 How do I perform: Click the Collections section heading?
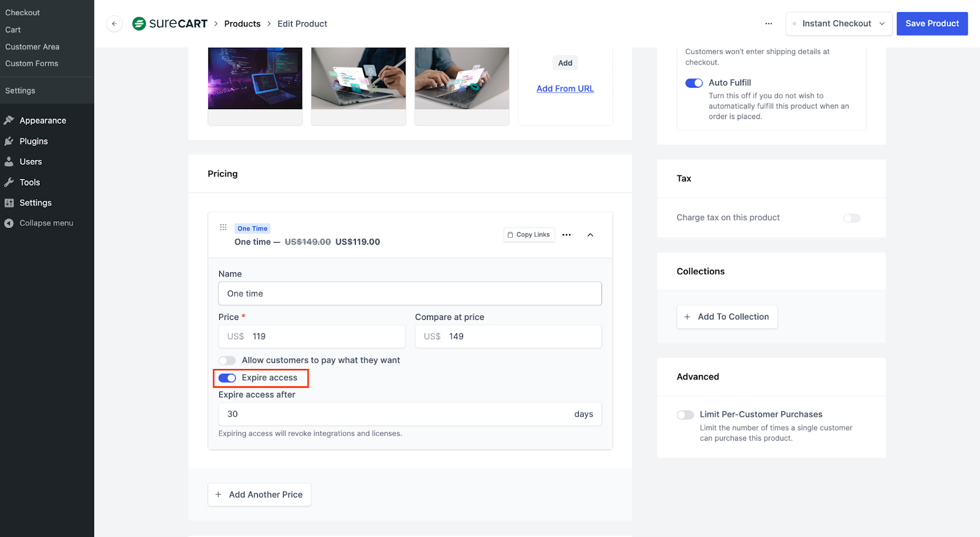(701, 272)
